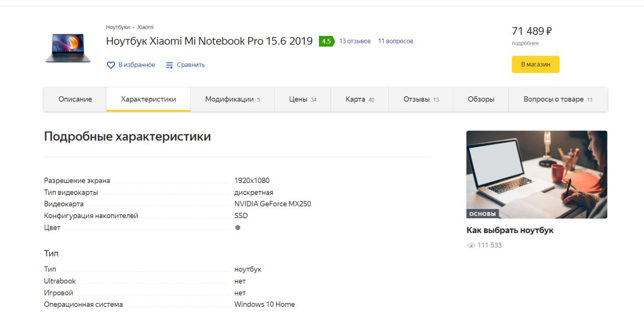
Task: Click the Подробные характеристики heading
Action: (x=127, y=137)
